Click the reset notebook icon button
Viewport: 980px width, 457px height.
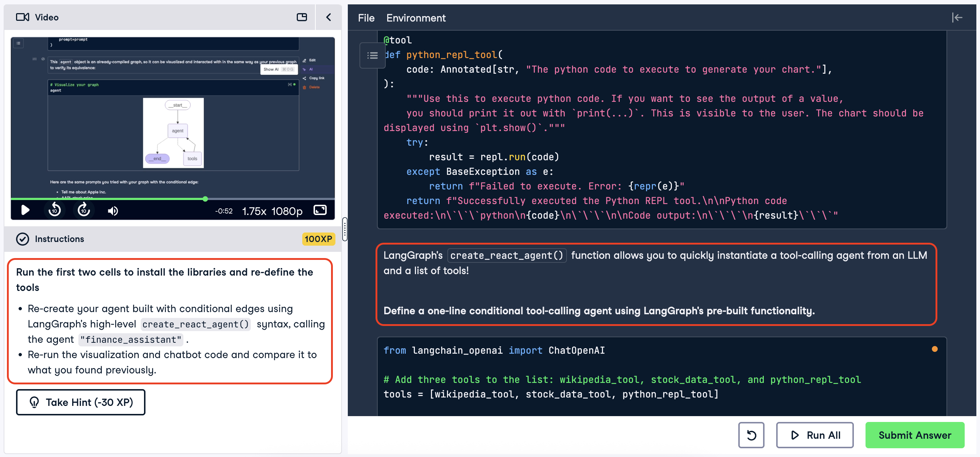point(751,435)
